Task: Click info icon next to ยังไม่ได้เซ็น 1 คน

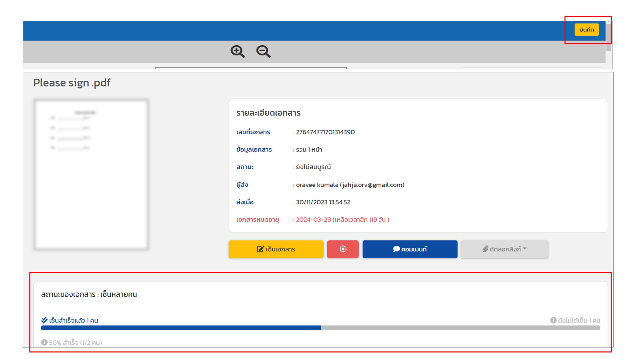Action: (553, 320)
